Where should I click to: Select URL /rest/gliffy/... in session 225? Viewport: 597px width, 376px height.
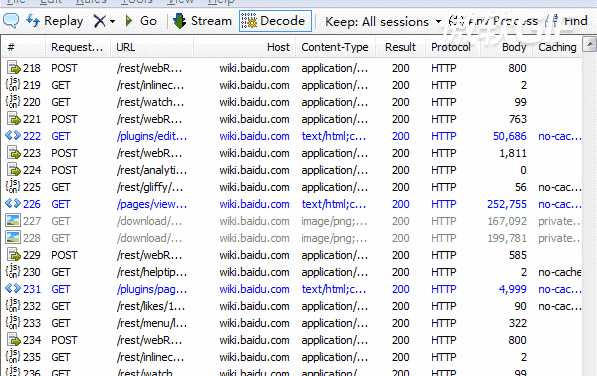click(150, 187)
